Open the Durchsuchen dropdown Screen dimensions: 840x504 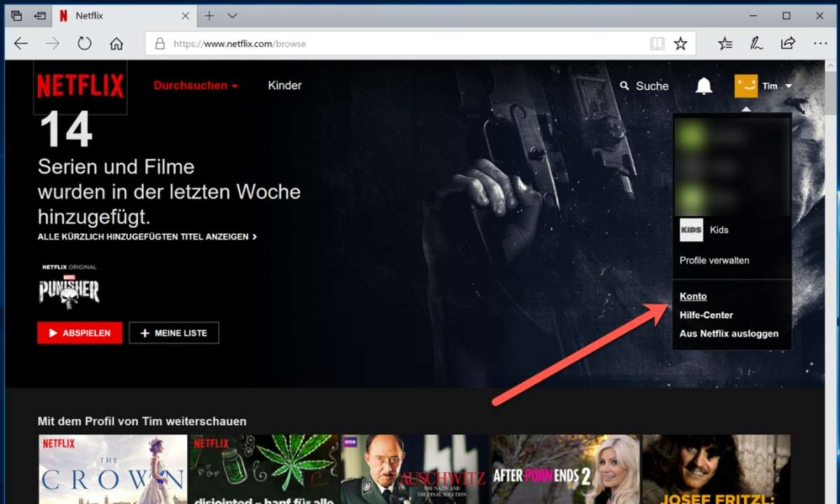tap(196, 85)
